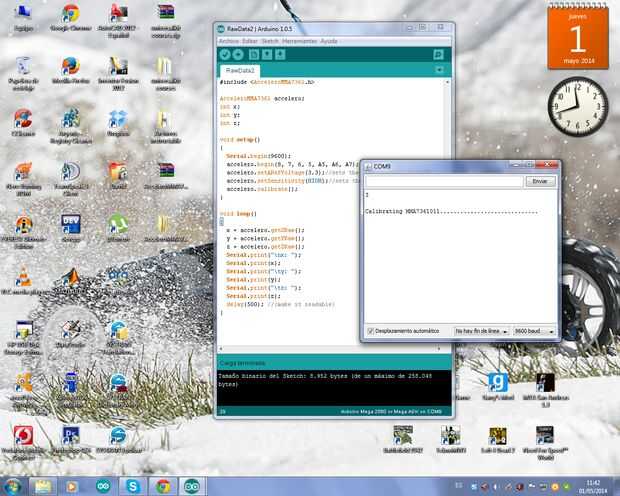Open the Ayuda menu

pyautogui.click(x=329, y=41)
